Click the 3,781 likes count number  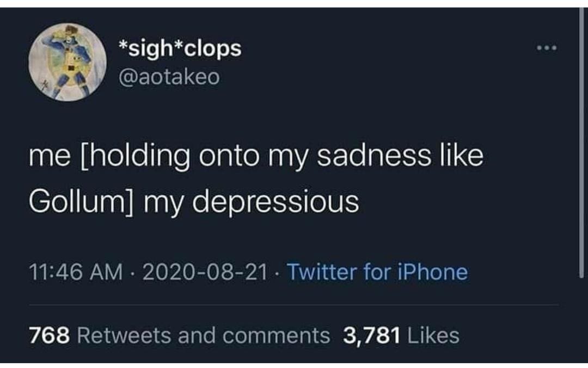click(x=372, y=335)
